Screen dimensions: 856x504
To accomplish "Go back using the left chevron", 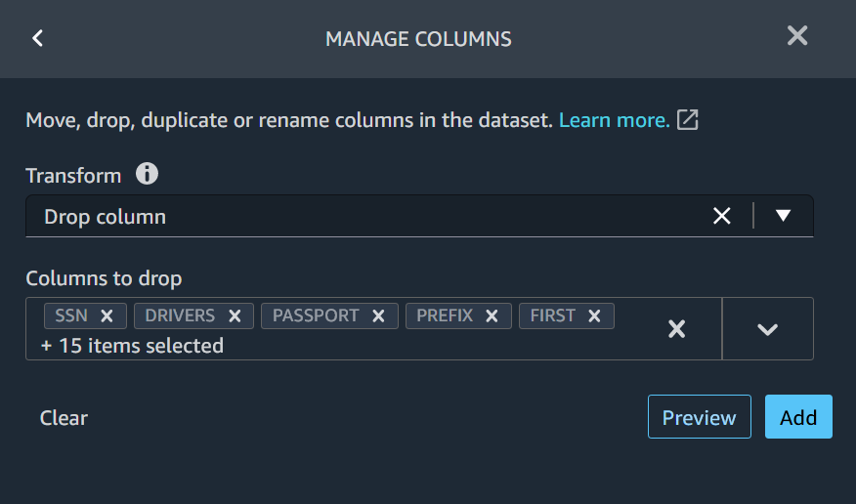I will [38, 38].
